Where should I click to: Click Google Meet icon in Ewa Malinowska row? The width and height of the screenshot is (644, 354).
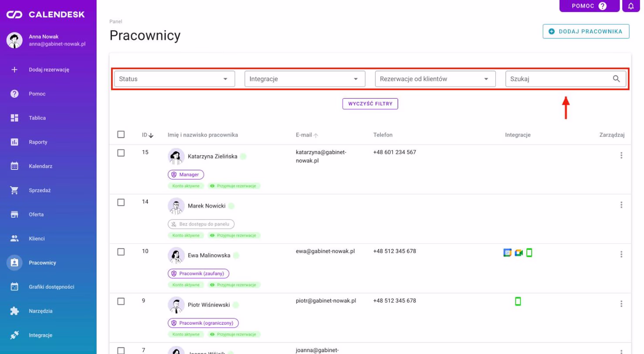tap(519, 252)
